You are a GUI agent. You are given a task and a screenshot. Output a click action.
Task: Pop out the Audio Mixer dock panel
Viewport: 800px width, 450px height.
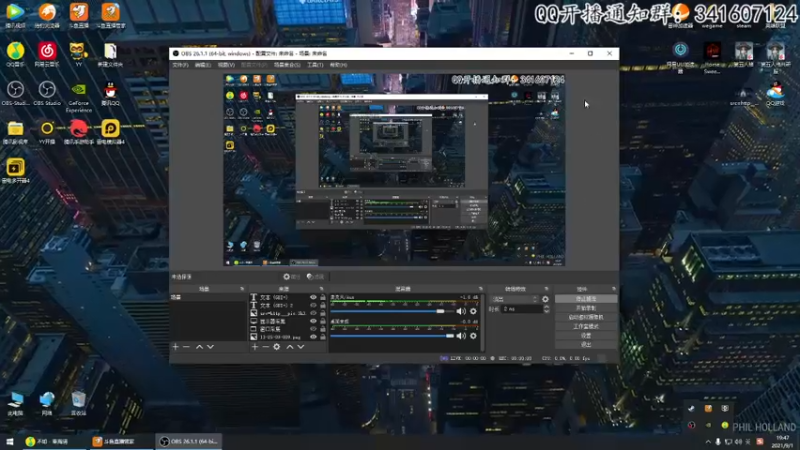point(481,289)
